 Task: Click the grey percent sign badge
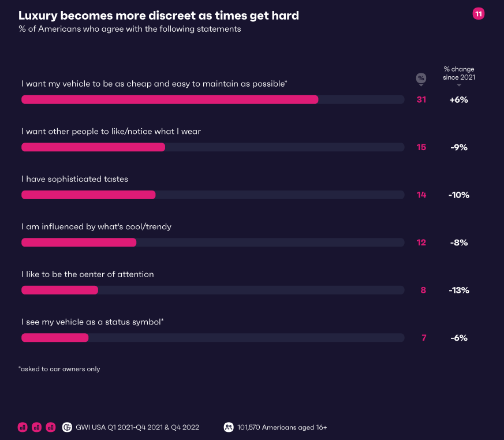[421, 78]
